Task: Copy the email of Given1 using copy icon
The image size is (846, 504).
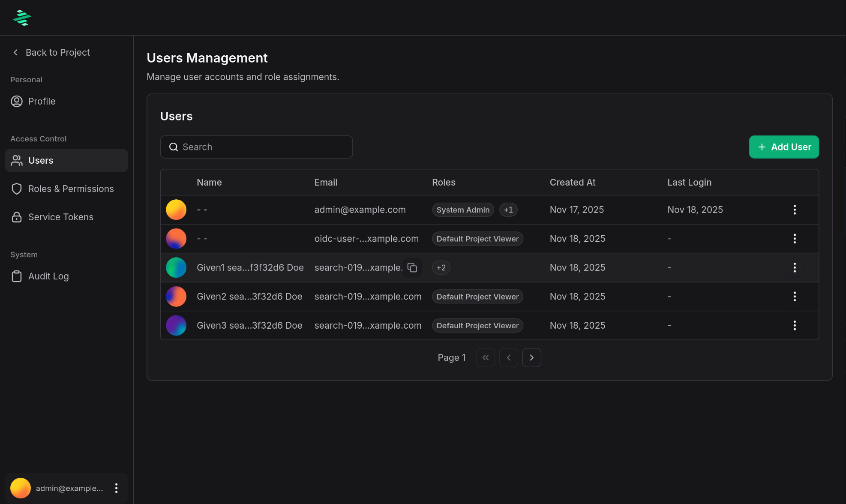Action: click(412, 267)
